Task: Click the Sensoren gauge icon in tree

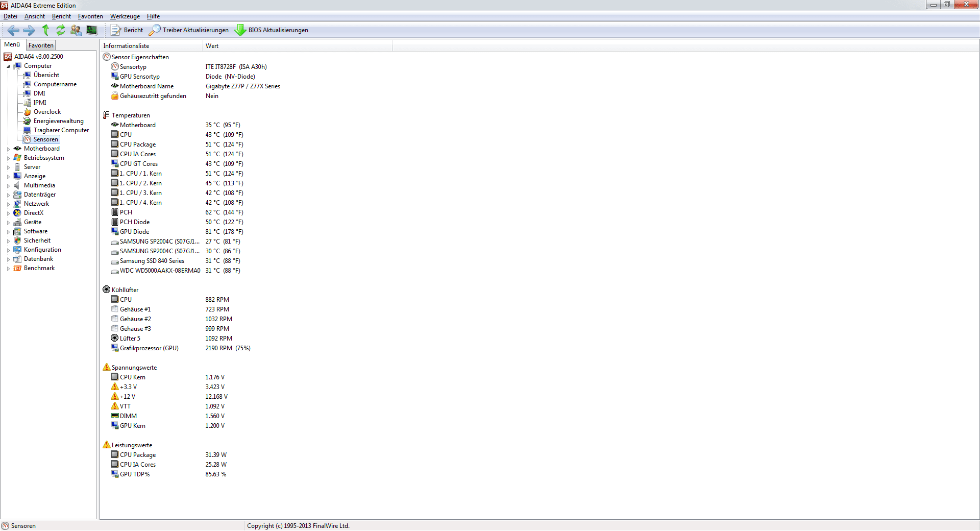Action: (28, 139)
